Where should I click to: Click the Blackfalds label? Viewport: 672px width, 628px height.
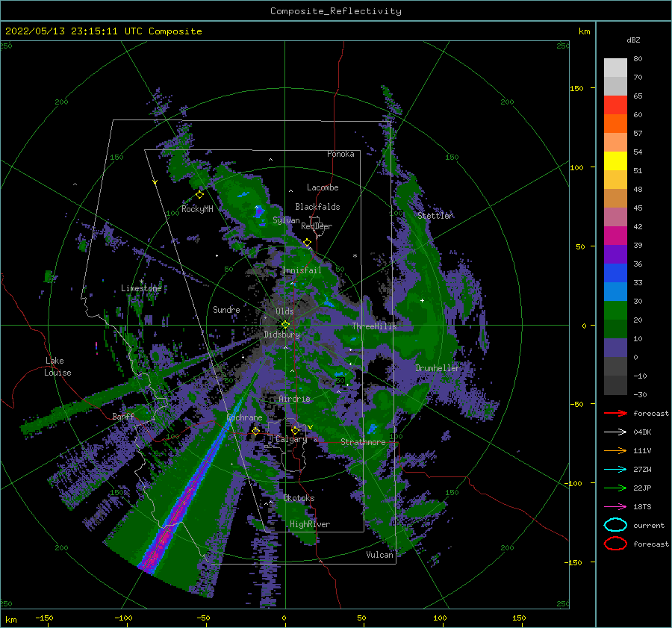tap(317, 207)
